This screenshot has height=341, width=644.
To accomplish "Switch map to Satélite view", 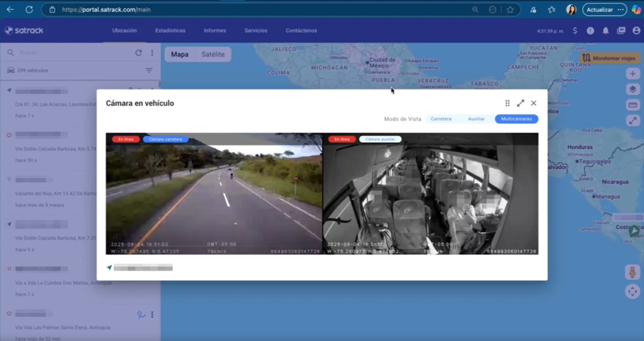I will pyautogui.click(x=213, y=54).
